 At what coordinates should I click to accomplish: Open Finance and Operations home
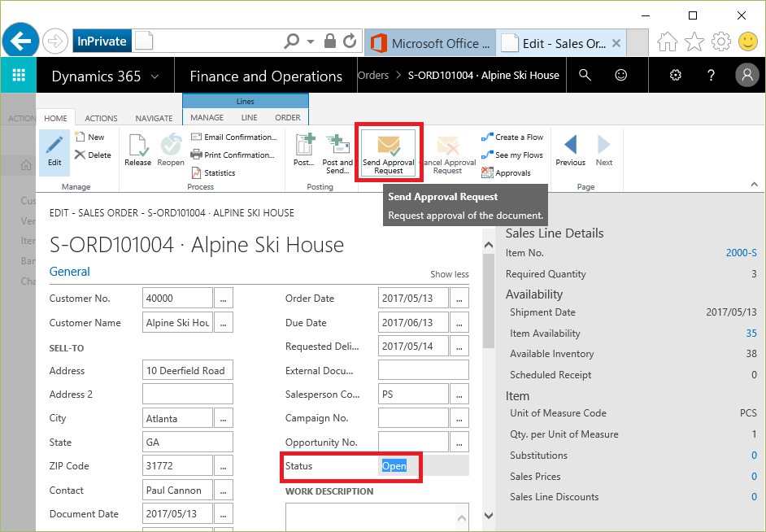click(266, 76)
